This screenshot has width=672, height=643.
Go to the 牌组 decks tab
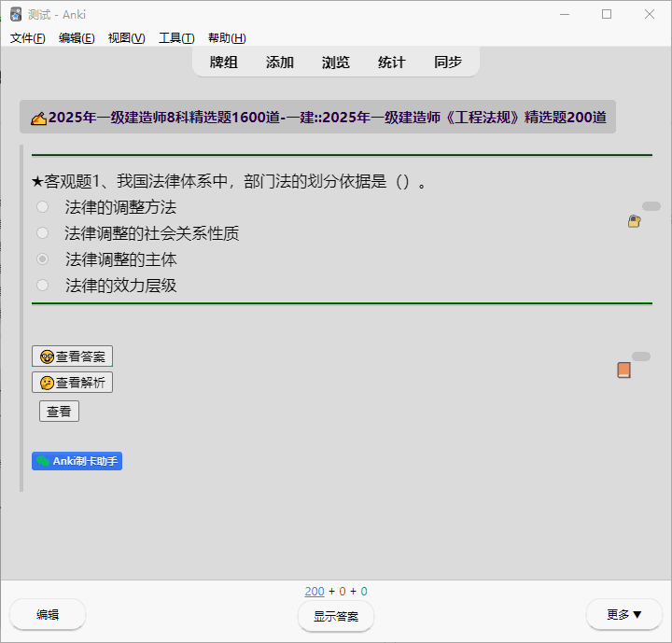point(224,63)
